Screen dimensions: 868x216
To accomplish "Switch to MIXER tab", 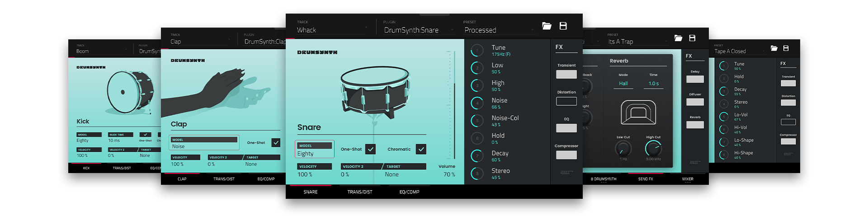I will coord(688,179).
